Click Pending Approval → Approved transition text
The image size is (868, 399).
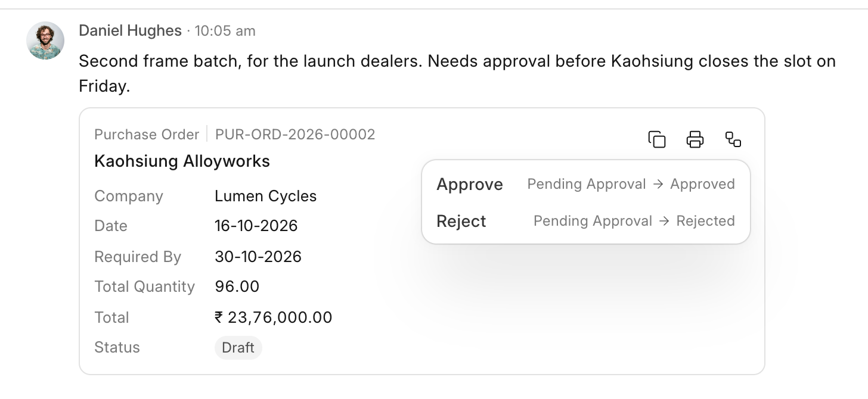(x=631, y=184)
